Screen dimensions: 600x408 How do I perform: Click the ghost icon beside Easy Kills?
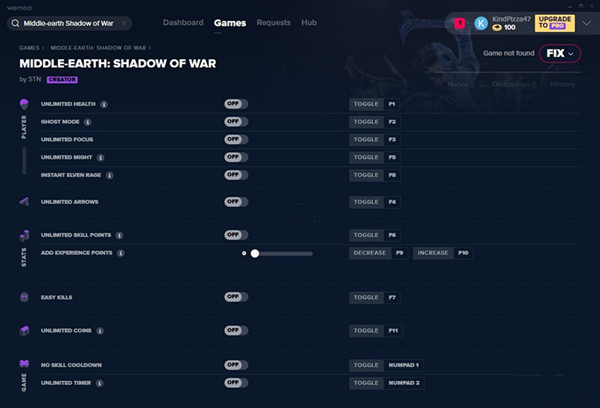24,297
